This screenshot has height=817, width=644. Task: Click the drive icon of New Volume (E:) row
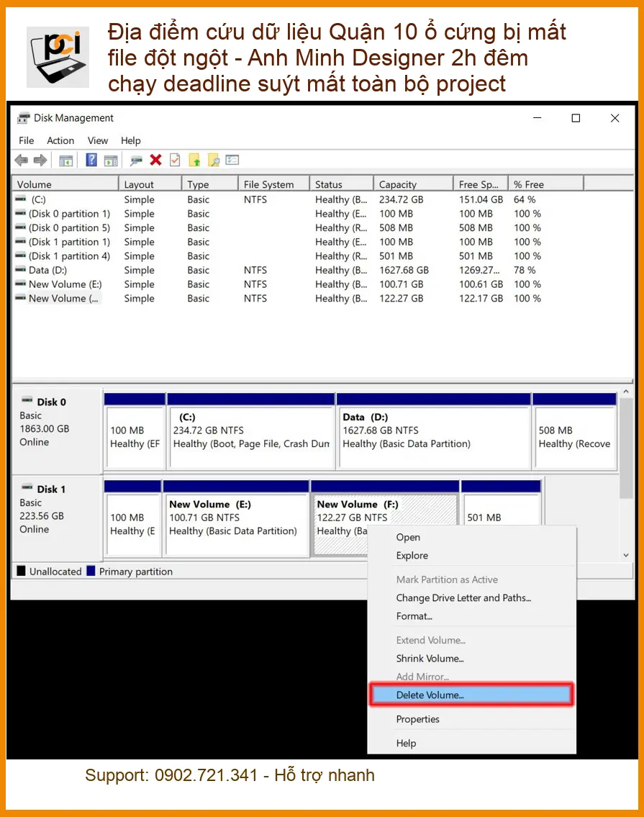(20, 284)
